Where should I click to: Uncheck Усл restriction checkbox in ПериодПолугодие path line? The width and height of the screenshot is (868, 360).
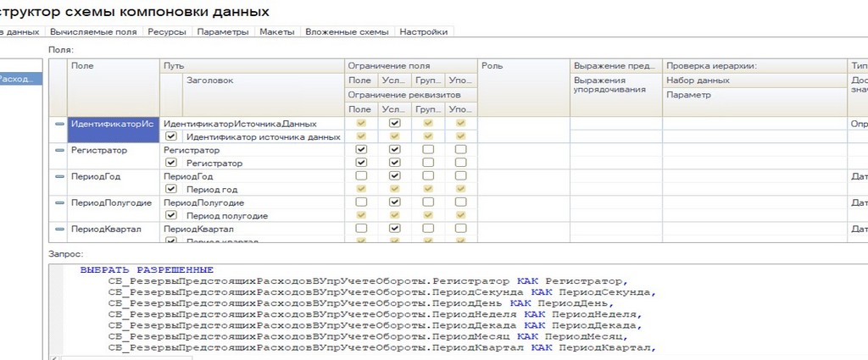click(x=394, y=202)
